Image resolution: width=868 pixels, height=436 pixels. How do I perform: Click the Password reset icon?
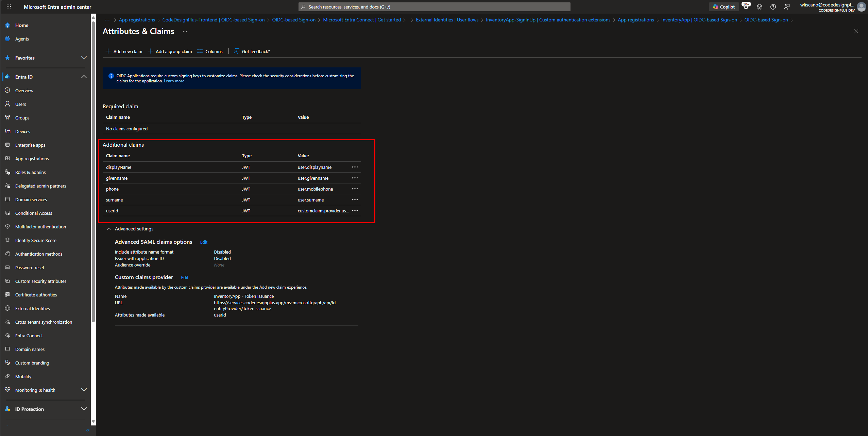tap(7, 268)
